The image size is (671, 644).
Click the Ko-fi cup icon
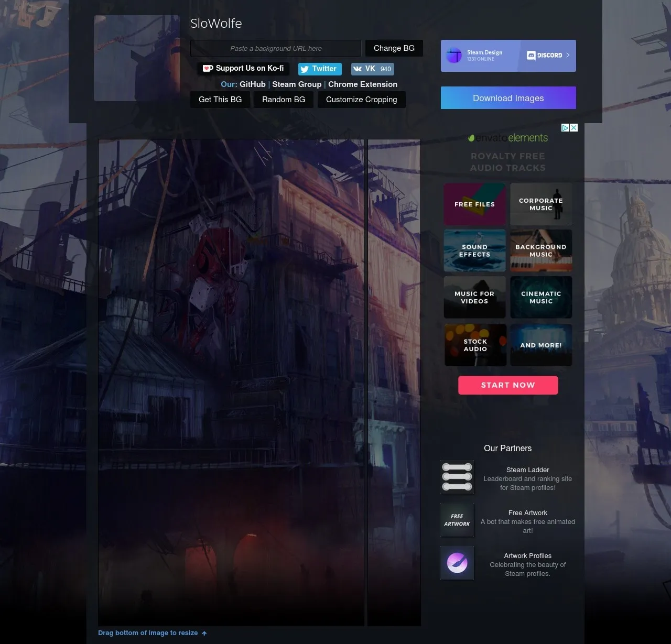pyautogui.click(x=208, y=69)
